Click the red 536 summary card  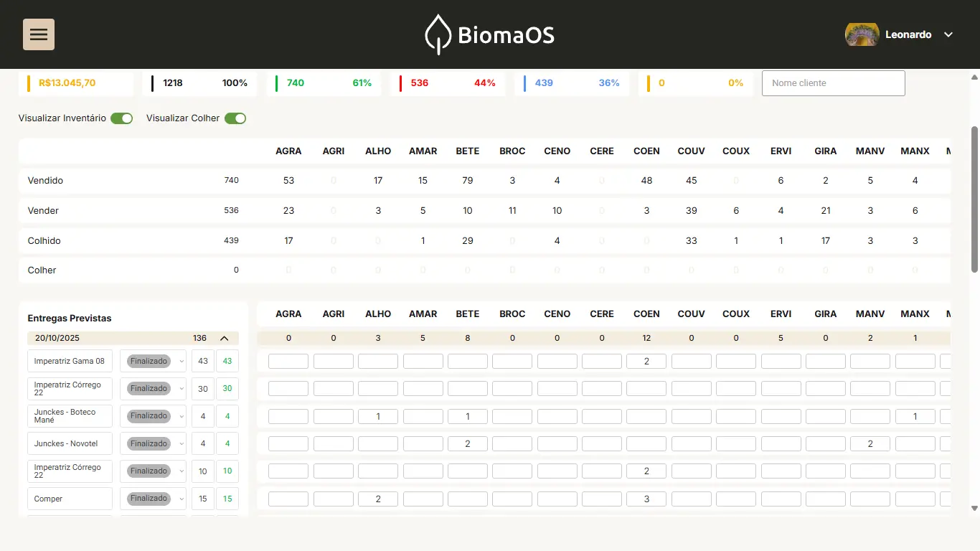(x=452, y=83)
